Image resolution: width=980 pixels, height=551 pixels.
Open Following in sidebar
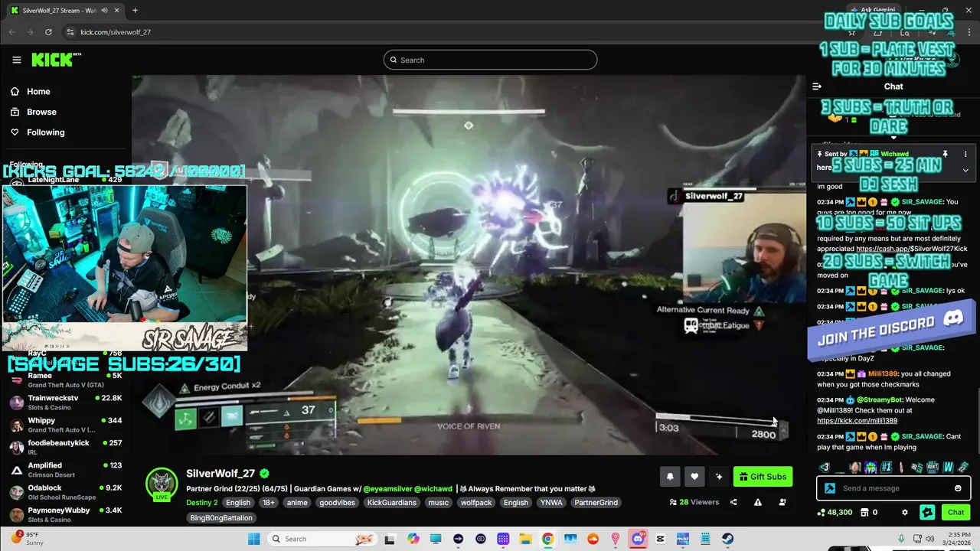pyautogui.click(x=38, y=132)
